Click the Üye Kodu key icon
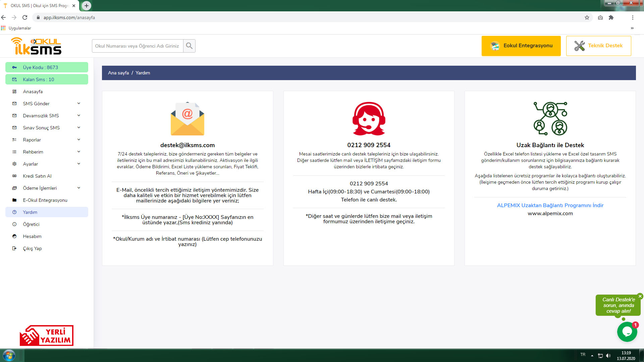 click(x=14, y=67)
